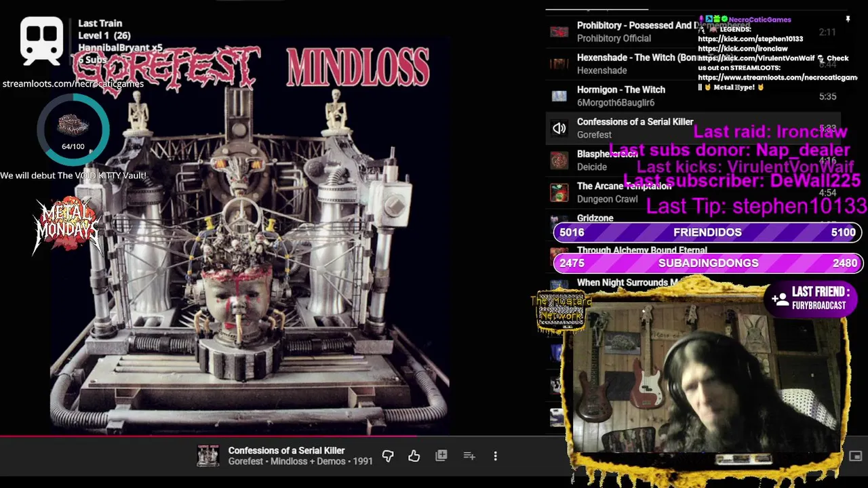
Task: Click the Hormigon track thumbnail
Action: tap(559, 96)
